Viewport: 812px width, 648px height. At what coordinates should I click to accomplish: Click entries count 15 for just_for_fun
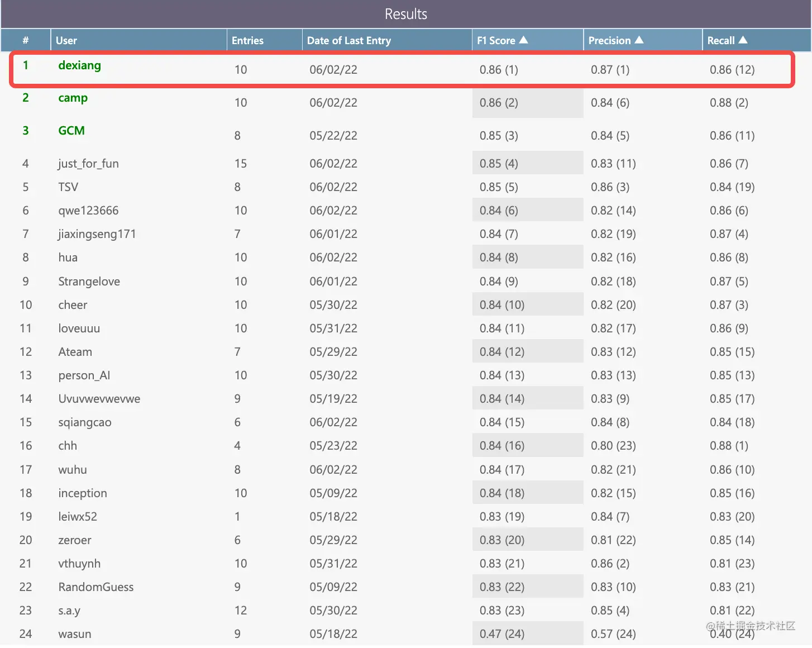pyautogui.click(x=241, y=163)
